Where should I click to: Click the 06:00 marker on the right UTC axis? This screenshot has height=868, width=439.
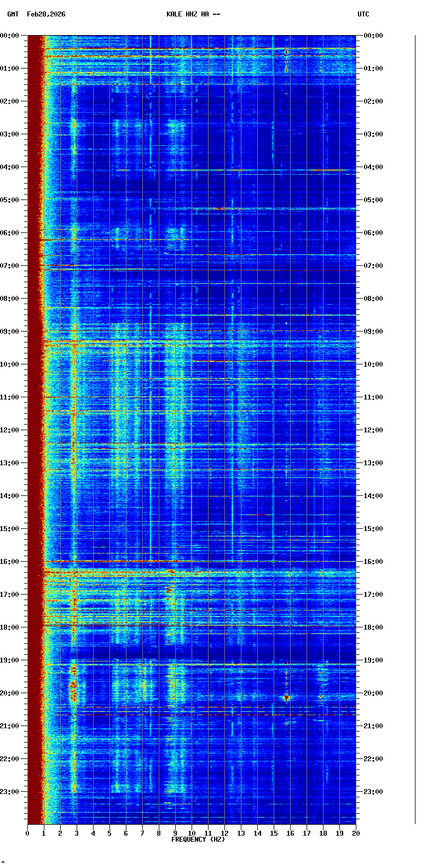click(374, 233)
